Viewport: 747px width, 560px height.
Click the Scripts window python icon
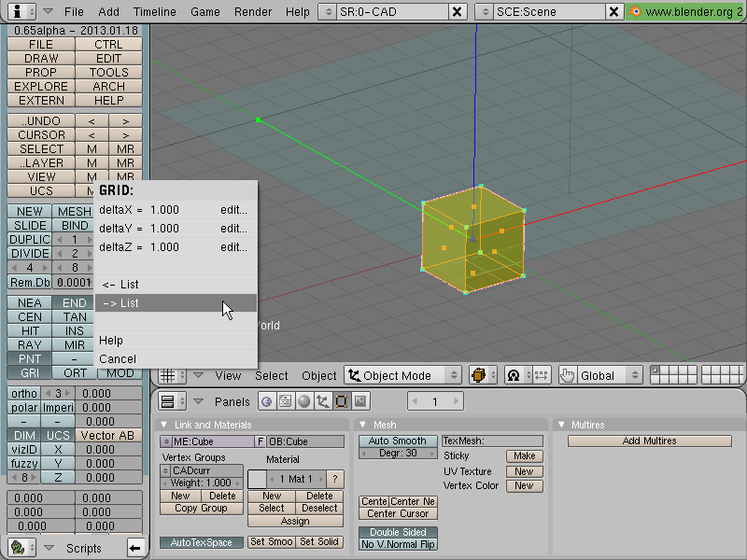[21, 548]
